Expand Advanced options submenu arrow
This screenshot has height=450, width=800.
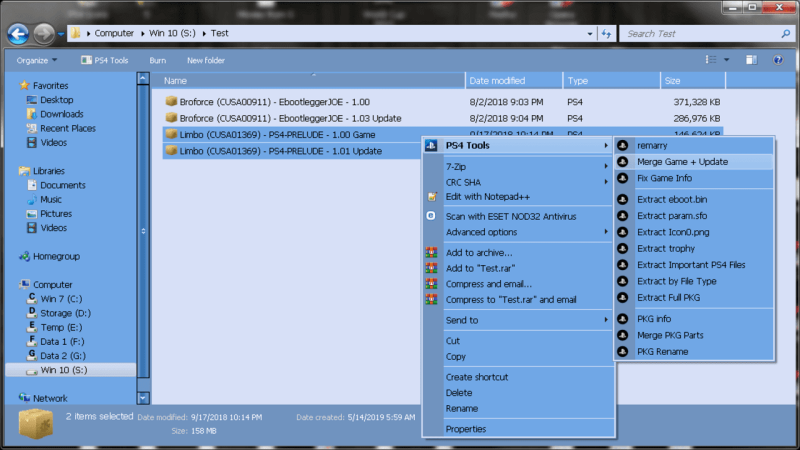tap(606, 232)
